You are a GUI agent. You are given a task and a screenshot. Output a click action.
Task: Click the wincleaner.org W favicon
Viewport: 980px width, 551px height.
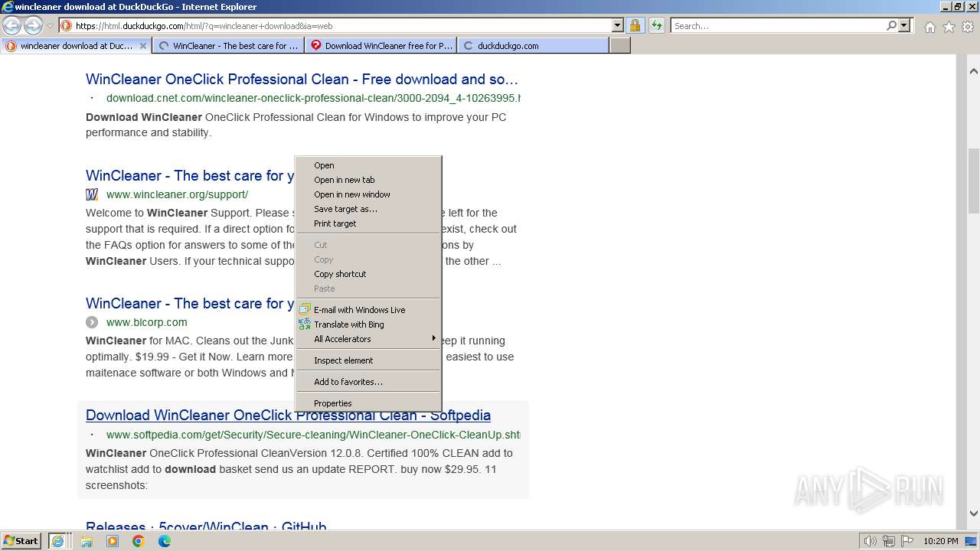[92, 194]
